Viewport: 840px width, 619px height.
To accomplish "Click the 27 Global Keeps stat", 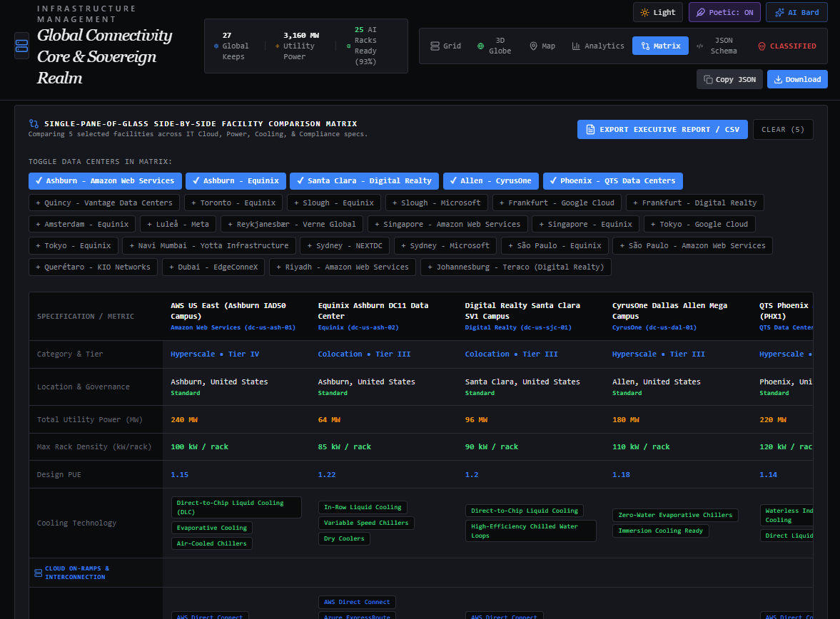I will click(231, 46).
